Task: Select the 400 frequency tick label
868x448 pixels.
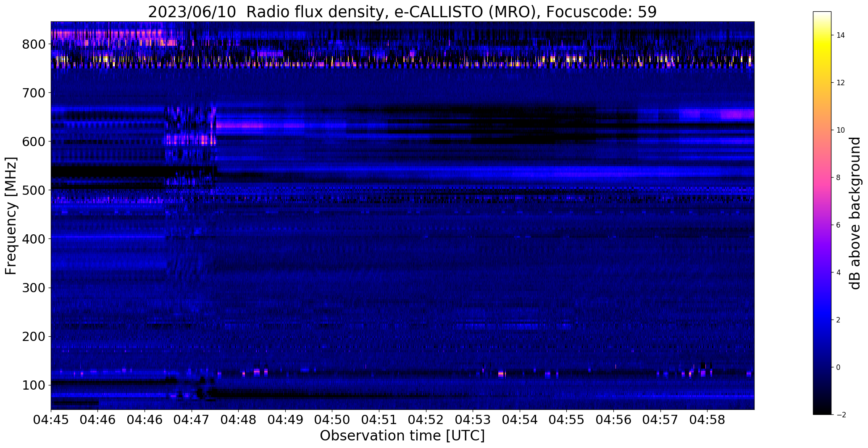Action: pyautogui.click(x=34, y=238)
